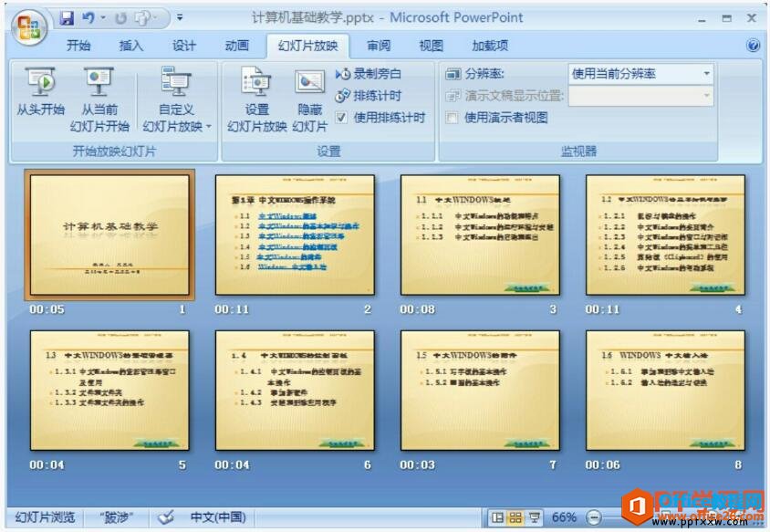Image resolution: width=770 pixels, height=532 pixels.
Task: Click the 00:06 timing under slide 8
Action: (x=602, y=464)
